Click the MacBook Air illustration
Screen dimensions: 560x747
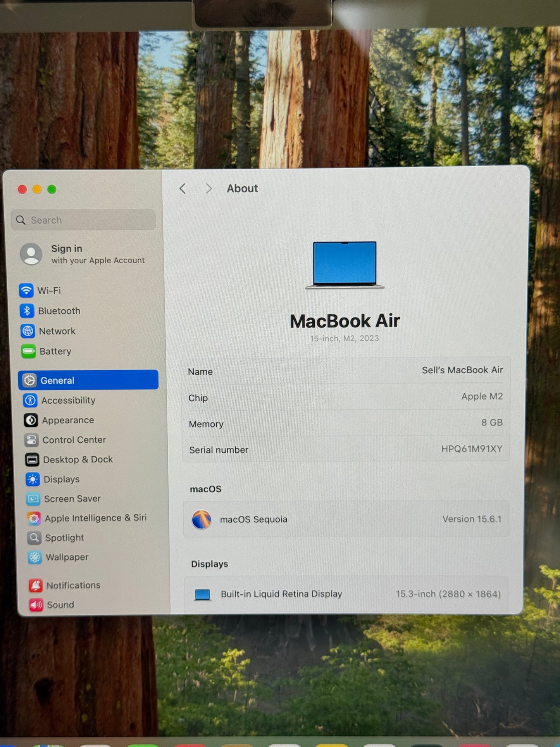point(345,265)
